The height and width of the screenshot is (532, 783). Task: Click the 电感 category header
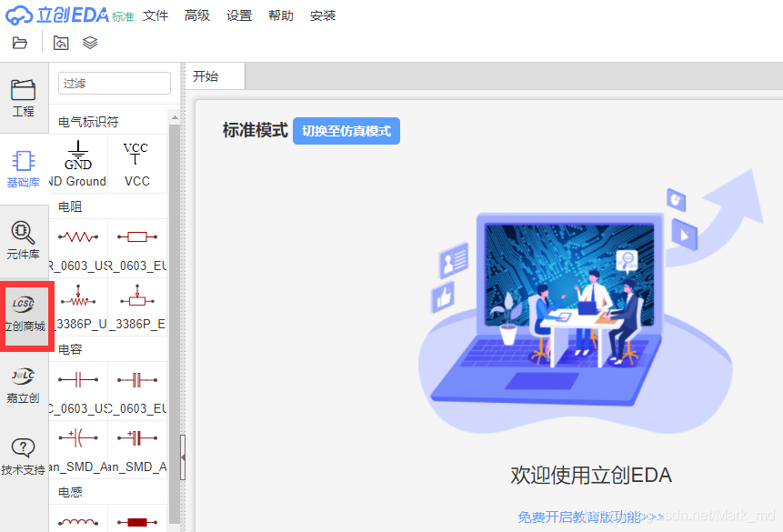[x=70, y=492]
